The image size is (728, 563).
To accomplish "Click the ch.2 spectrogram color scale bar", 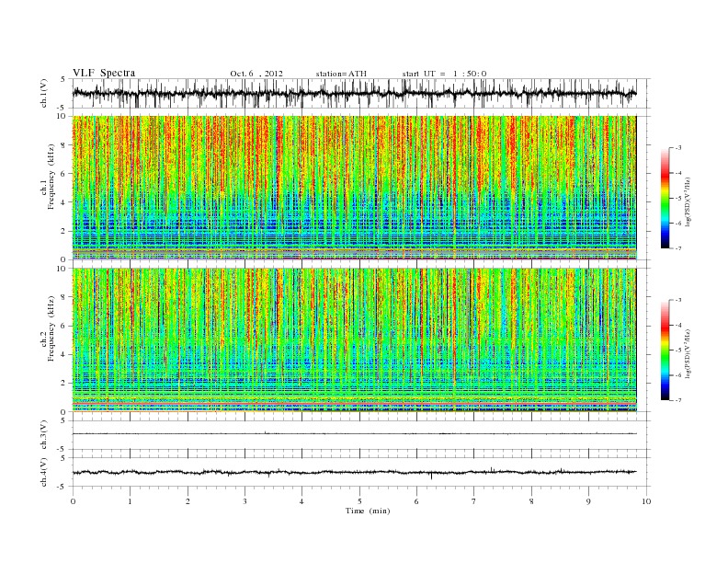I will coord(665,350).
